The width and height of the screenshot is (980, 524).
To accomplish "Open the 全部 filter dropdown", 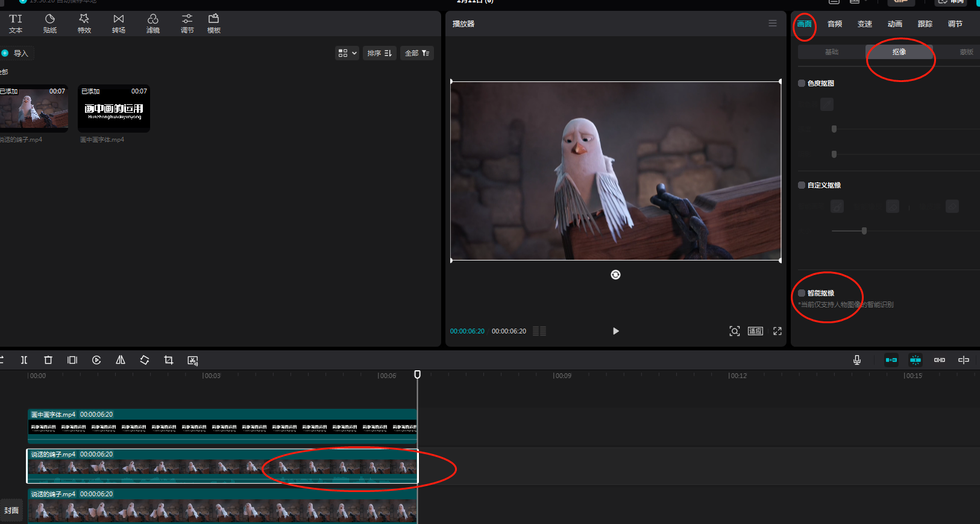I will pyautogui.click(x=417, y=53).
